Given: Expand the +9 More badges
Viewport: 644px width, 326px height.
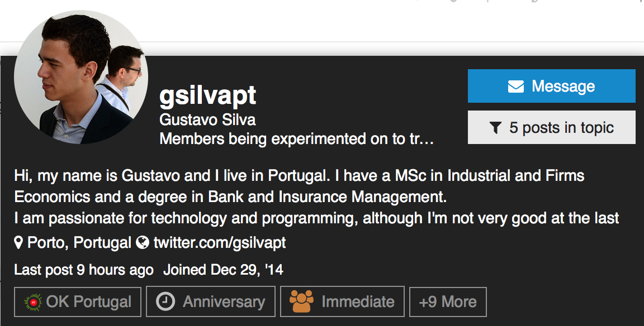Looking at the screenshot, I should 448,302.
